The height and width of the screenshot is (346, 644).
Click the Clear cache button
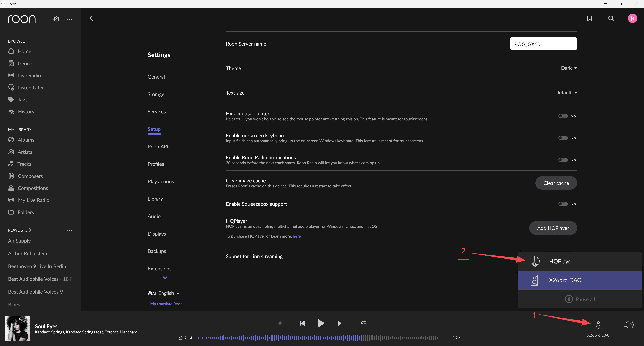coord(556,183)
